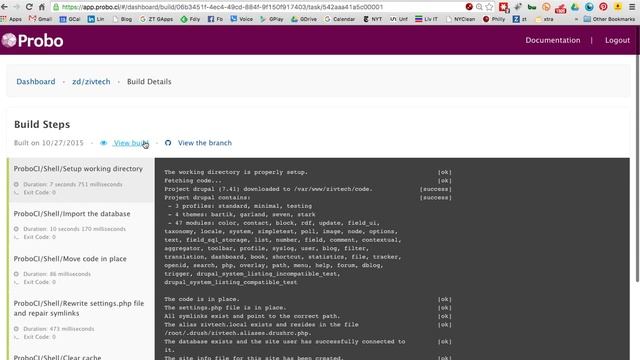The width and height of the screenshot is (640, 360).
Task: Focus the app.probo.ci address bar
Action: click(261, 7)
